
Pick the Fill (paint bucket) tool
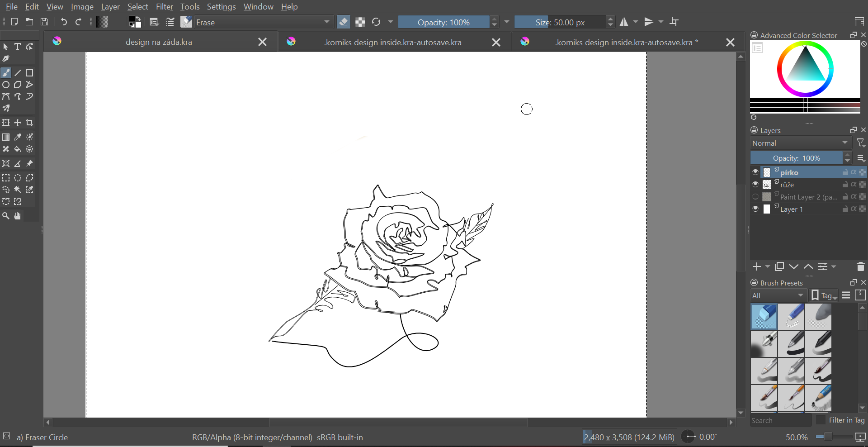click(x=18, y=149)
